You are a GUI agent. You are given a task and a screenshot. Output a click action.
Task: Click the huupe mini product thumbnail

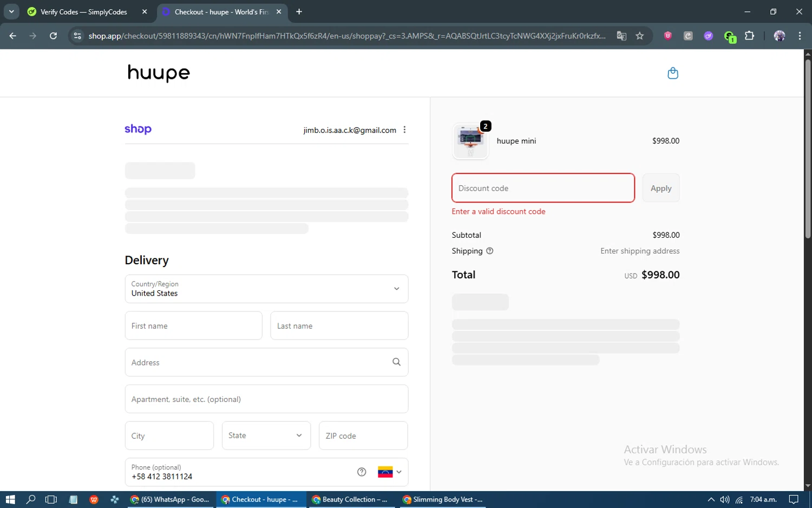pos(470,141)
